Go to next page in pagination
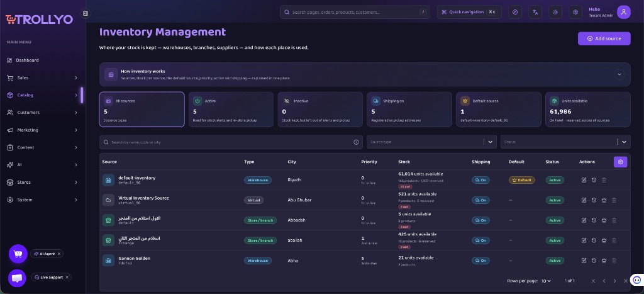Image resolution: width=644 pixels, height=294 pixels. click(x=614, y=281)
